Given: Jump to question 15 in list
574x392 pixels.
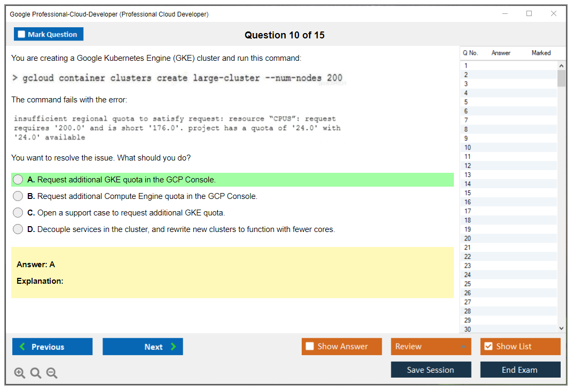Looking at the screenshot, I should [468, 193].
